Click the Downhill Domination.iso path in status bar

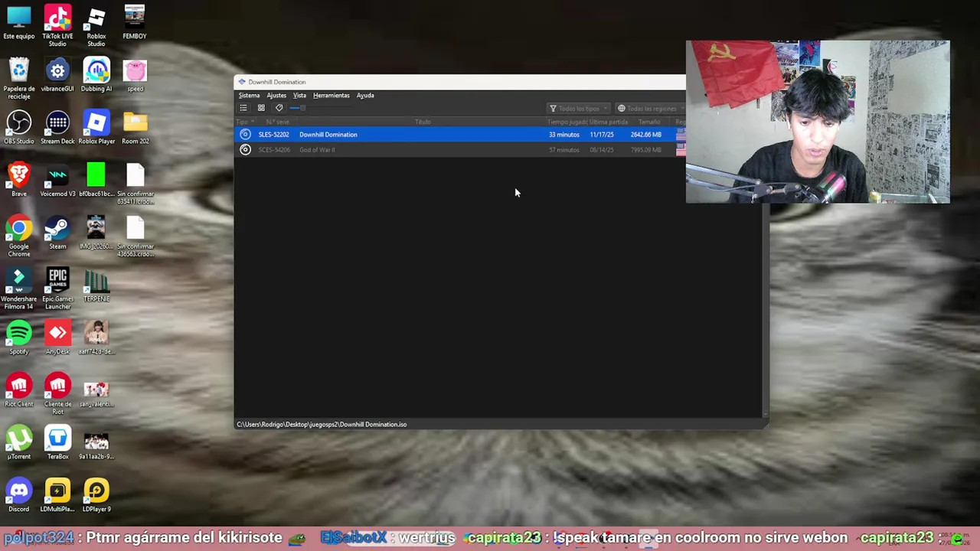pos(322,425)
